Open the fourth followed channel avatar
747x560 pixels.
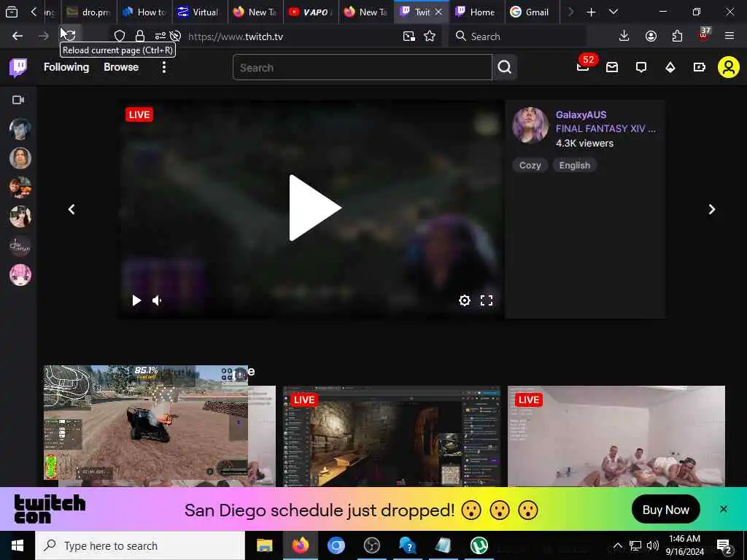(x=20, y=217)
